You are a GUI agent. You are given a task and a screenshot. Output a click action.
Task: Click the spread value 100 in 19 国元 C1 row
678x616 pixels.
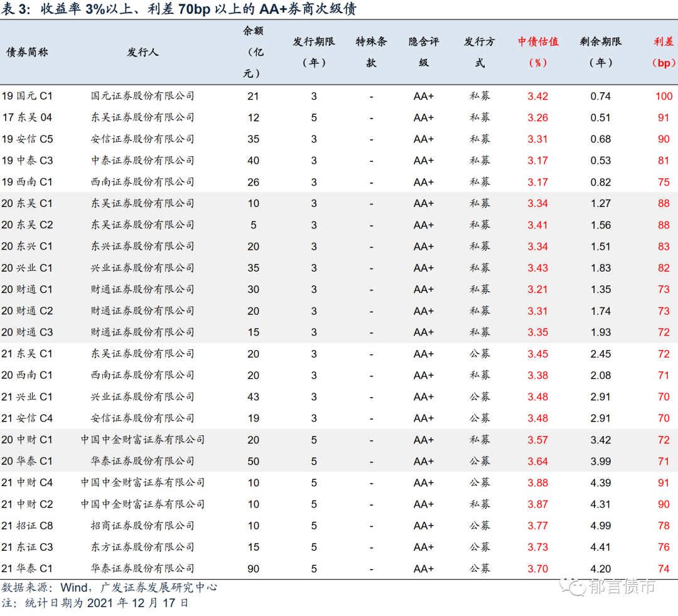click(664, 97)
